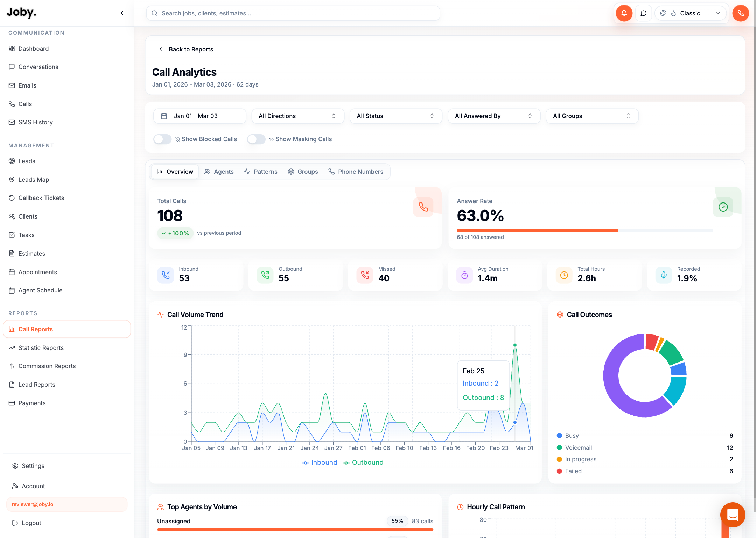Switch to the Phone Numbers tab

coord(356,172)
